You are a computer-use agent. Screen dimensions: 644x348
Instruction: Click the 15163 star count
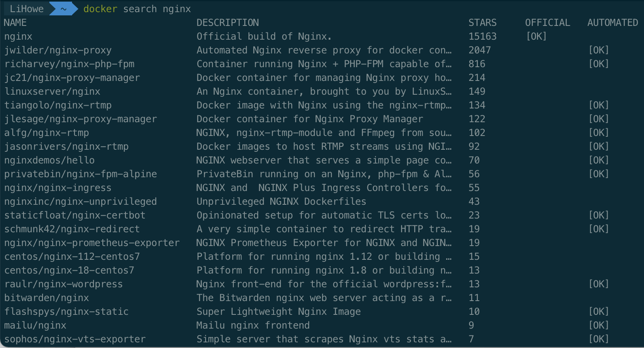point(482,36)
